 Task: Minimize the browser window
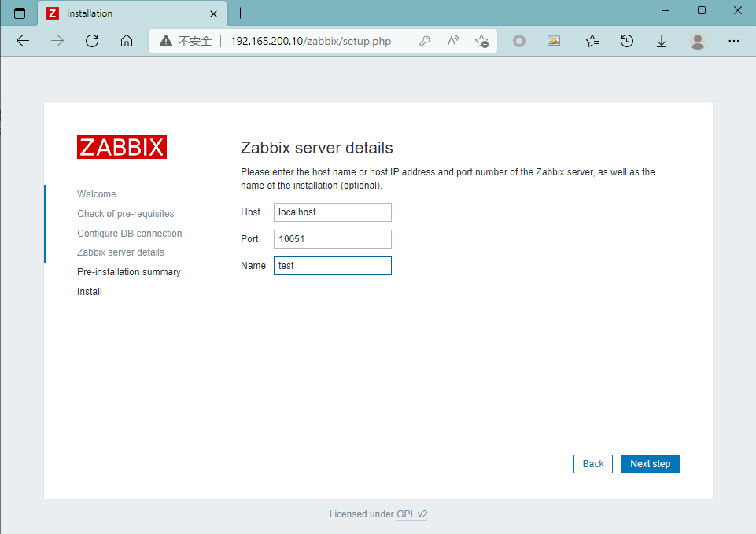(x=666, y=10)
